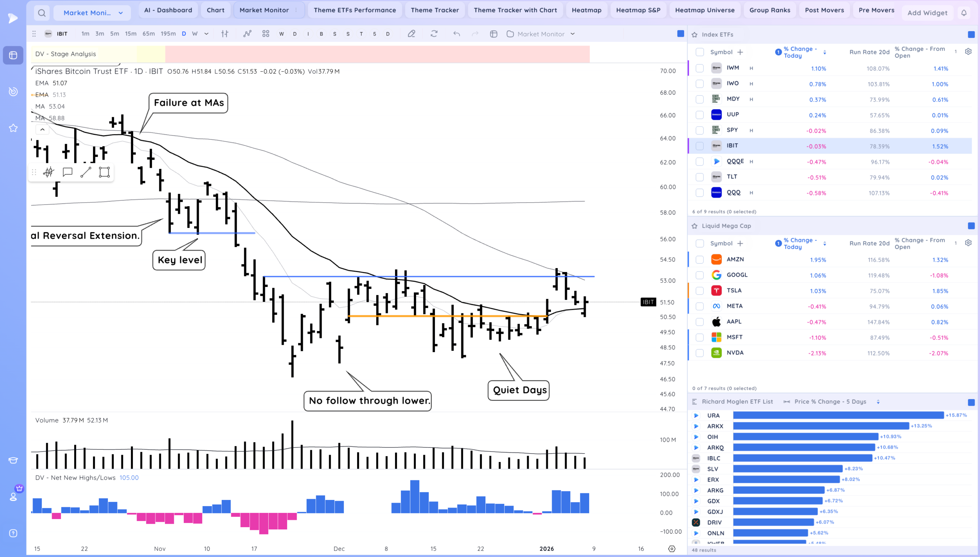Open the Heatmap S&P tab

pos(638,10)
